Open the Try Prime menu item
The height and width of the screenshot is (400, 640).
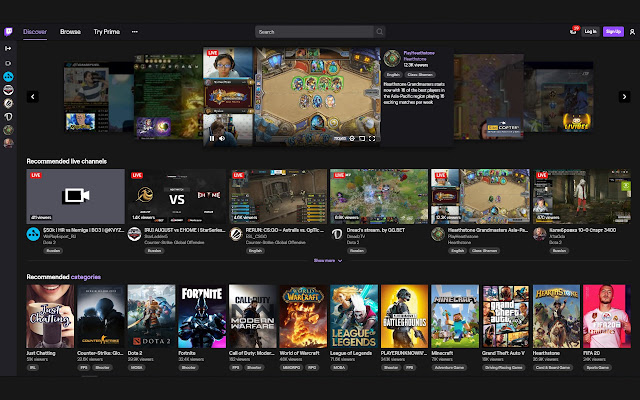coord(107,32)
